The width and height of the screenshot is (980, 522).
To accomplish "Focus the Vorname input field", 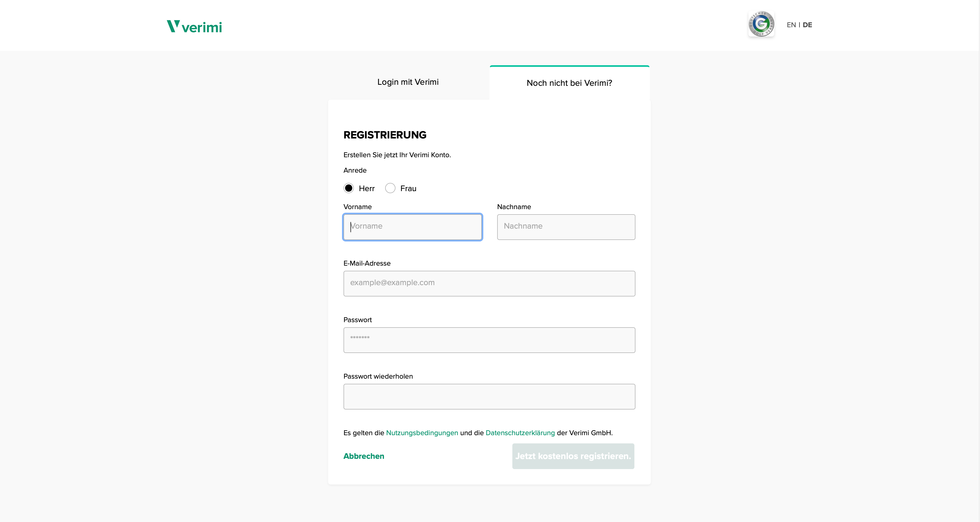I will (x=413, y=227).
